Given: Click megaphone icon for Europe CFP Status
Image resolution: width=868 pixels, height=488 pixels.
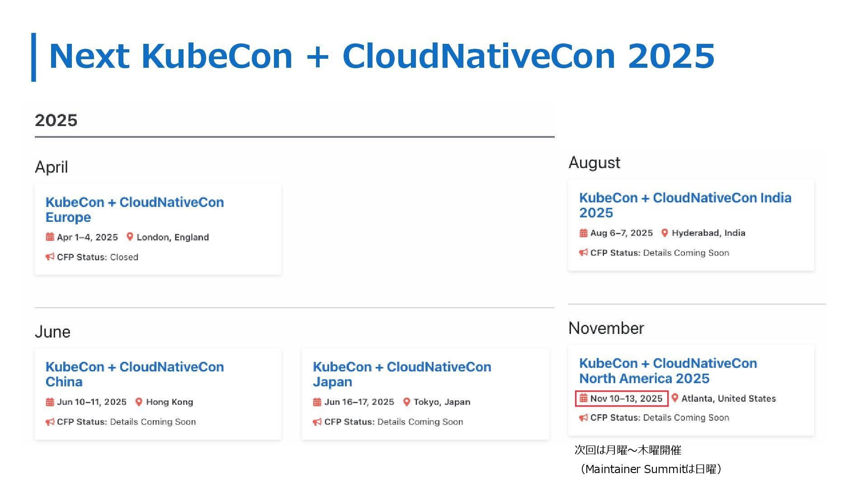Looking at the screenshot, I should 50,257.
